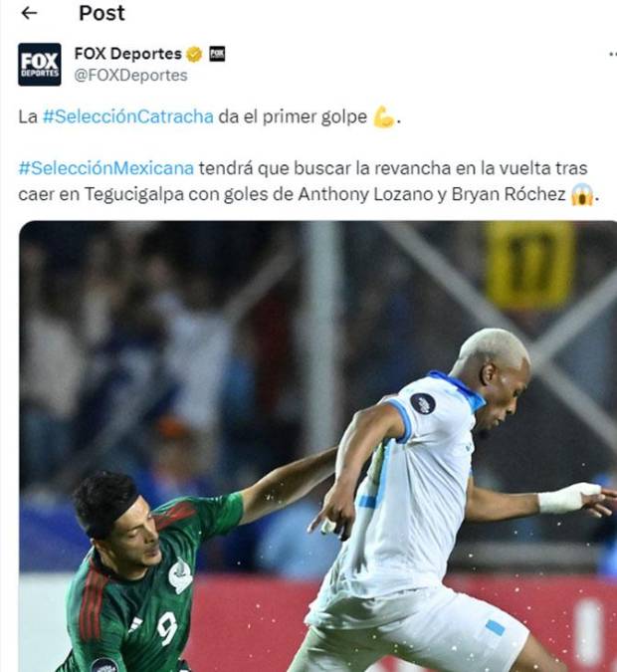Click the FOX affiliate badge beside the name
The width and height of the screenshot is (617, 672).
[x=217, y=54]
